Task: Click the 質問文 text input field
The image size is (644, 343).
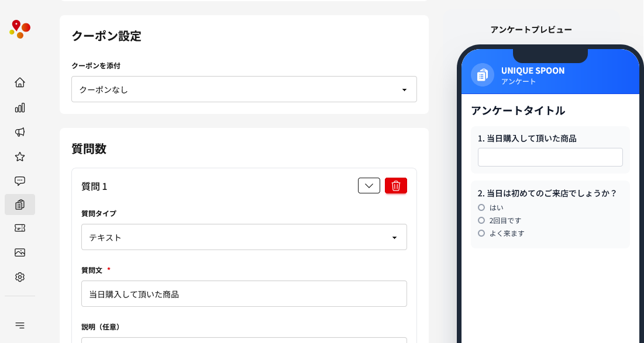Action: pos(244,294)
